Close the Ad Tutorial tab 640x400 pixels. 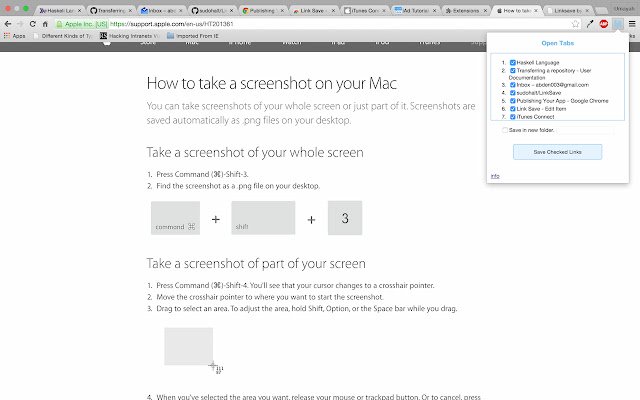tap(434, 11)
